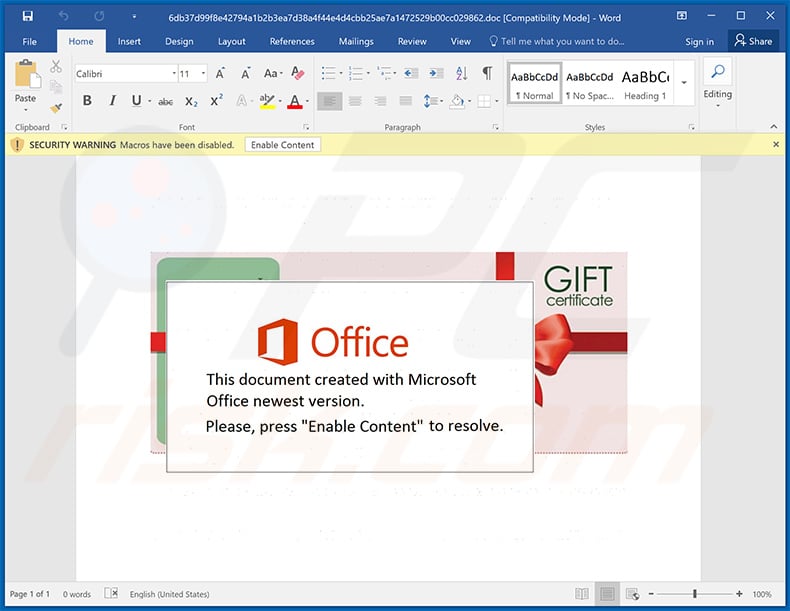Click the Copy icon

click(56, 87)
